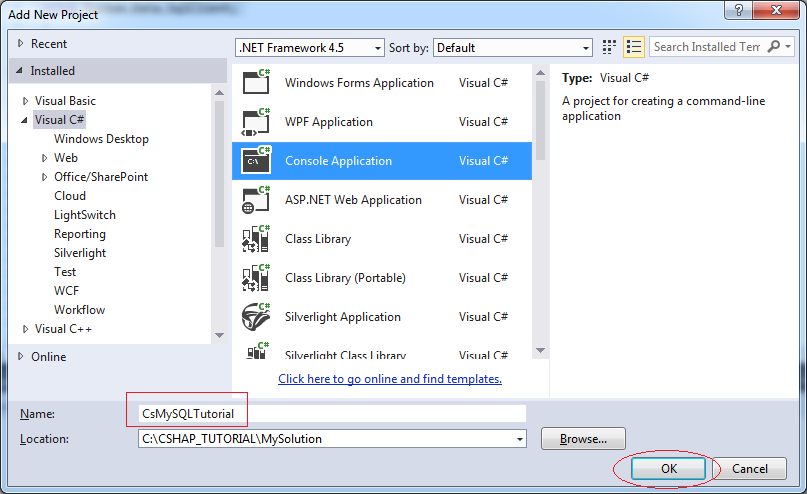This screenshot has width=807, height=494.
Task: Click the 'Silverlight Class Library' template name
Action: click(x=345, y=355)
